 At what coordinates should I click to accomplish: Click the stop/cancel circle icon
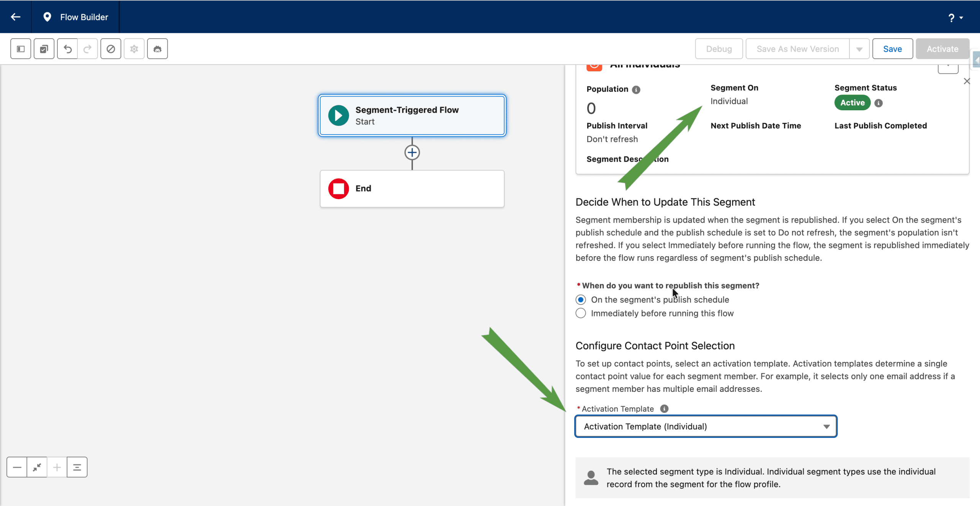point(111,49)
